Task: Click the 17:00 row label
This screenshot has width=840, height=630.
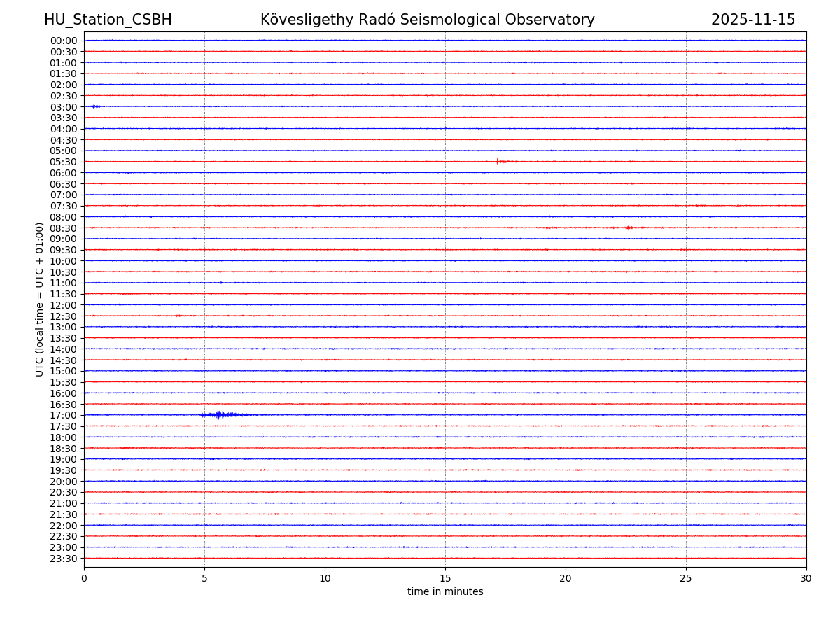Action: (x=64, y=415)
